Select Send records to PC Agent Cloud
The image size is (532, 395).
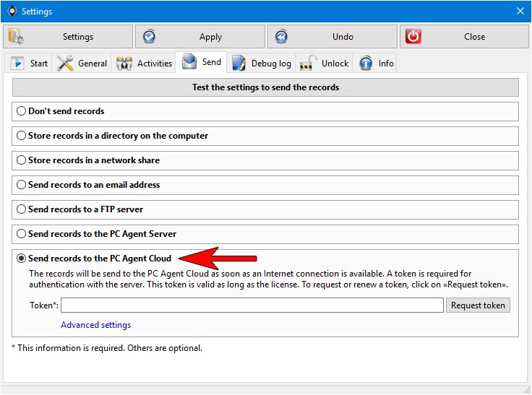pyautogui.click(x=22, y=259)
